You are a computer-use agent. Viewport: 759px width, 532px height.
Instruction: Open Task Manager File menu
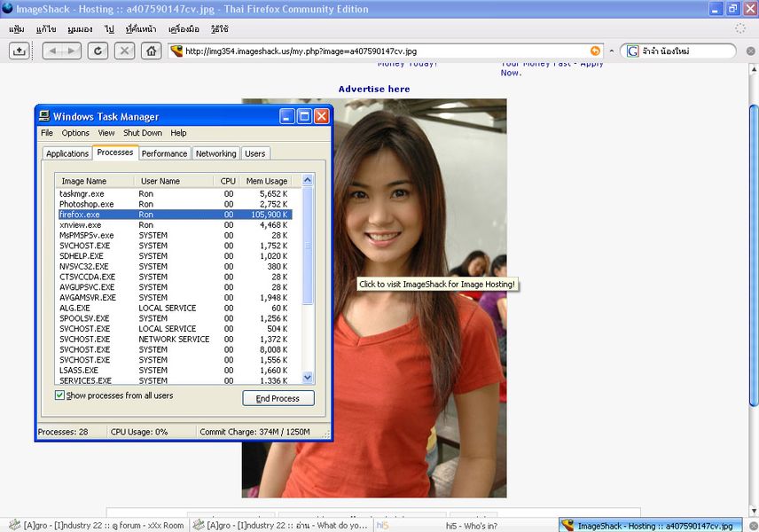[47, 133]
